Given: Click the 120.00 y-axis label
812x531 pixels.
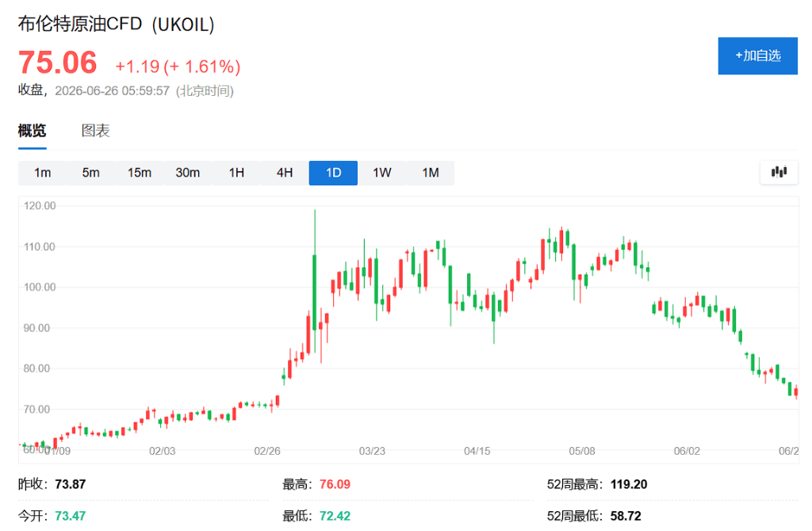Looking at the screenshot, I should [40, 206].
